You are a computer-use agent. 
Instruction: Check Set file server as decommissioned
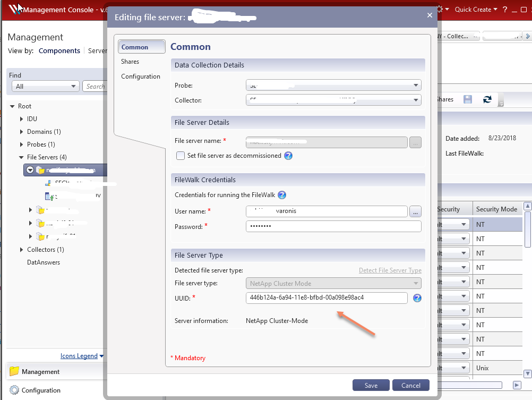click(181, 156)
